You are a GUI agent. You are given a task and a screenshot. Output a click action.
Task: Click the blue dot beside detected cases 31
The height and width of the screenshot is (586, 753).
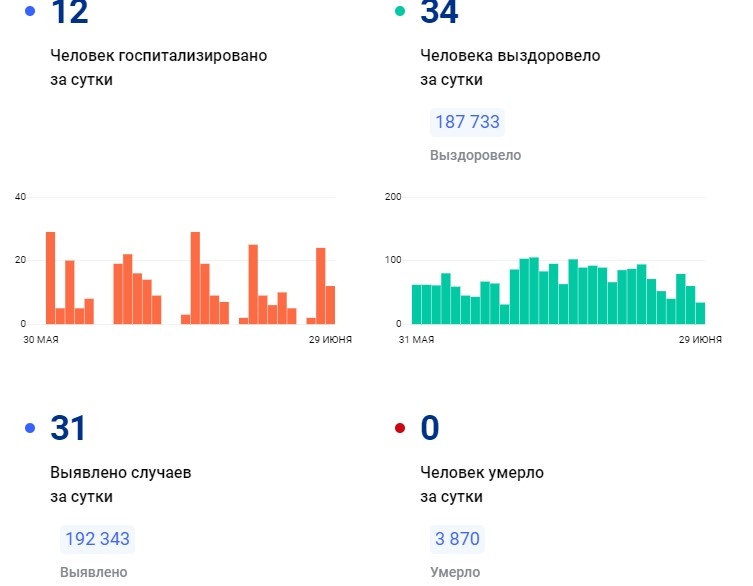click(30, 429)
